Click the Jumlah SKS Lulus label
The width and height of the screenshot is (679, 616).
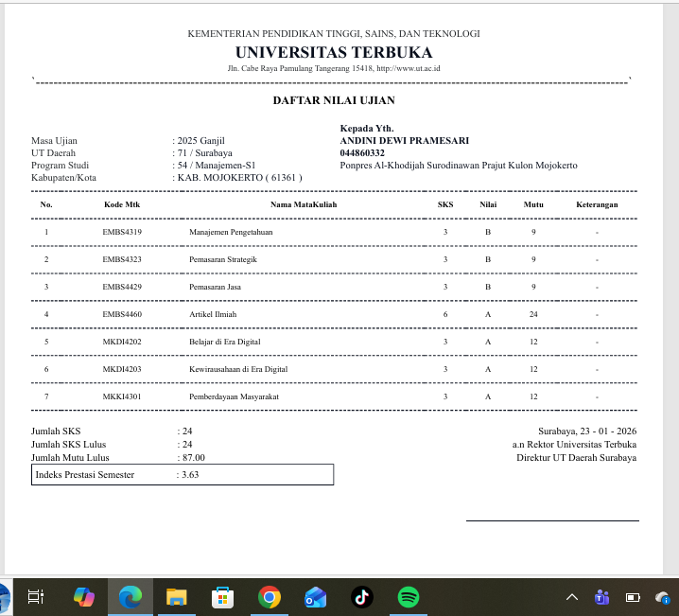(68, 444)
